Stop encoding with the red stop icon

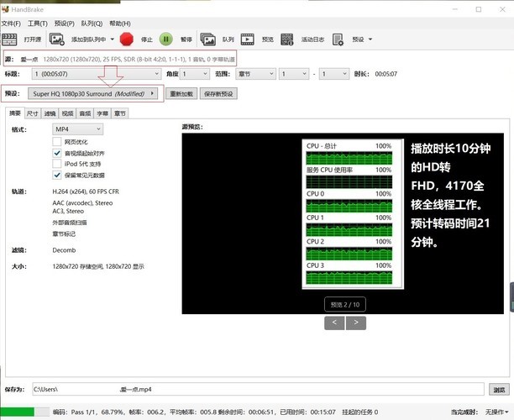pyautogui.click(x=127, y=39)
